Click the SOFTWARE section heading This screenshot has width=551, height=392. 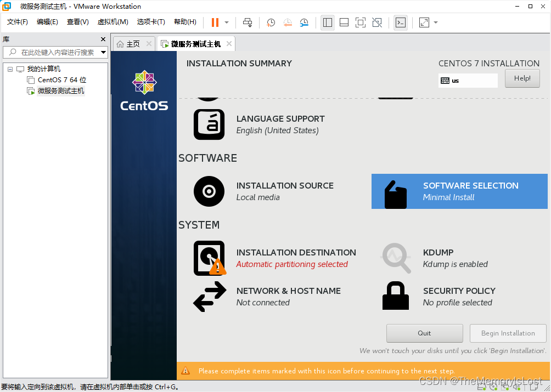point(207,158)
